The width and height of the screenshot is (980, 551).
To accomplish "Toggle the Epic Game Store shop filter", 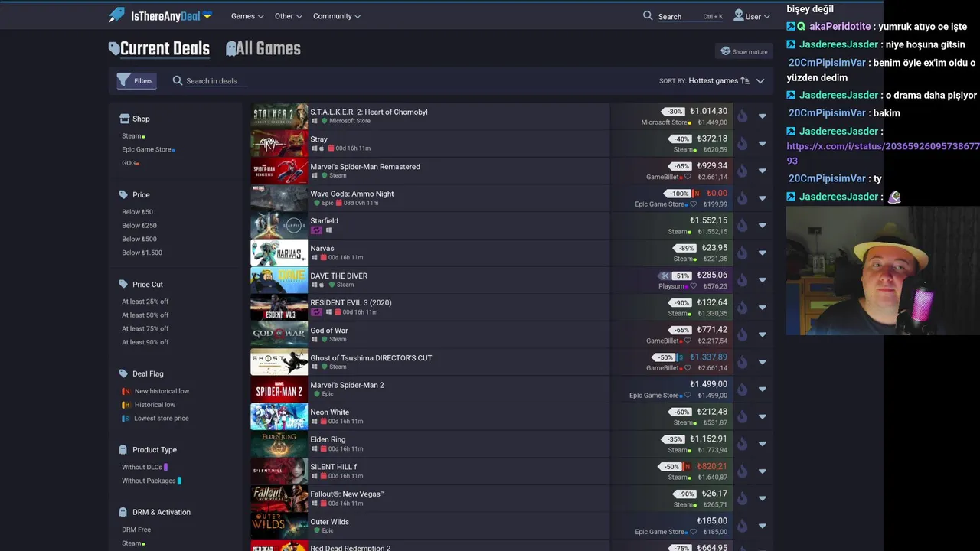I will (149, 150).
